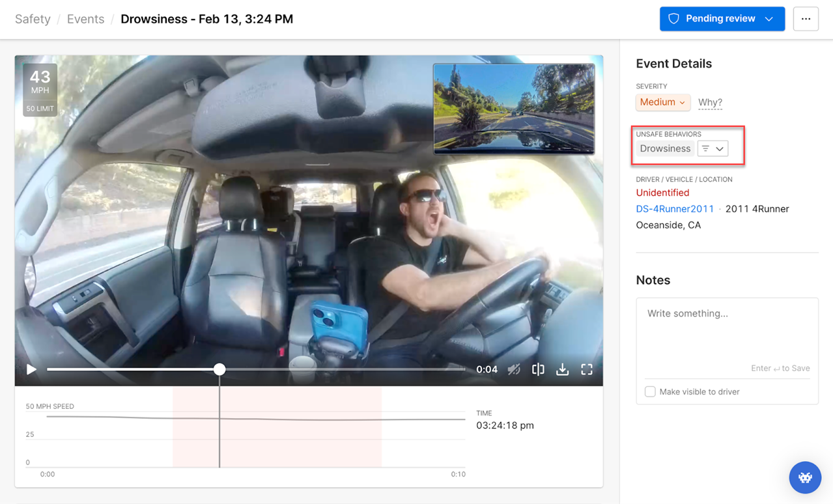Go to Safety breadcrumb

coord(33,19)
